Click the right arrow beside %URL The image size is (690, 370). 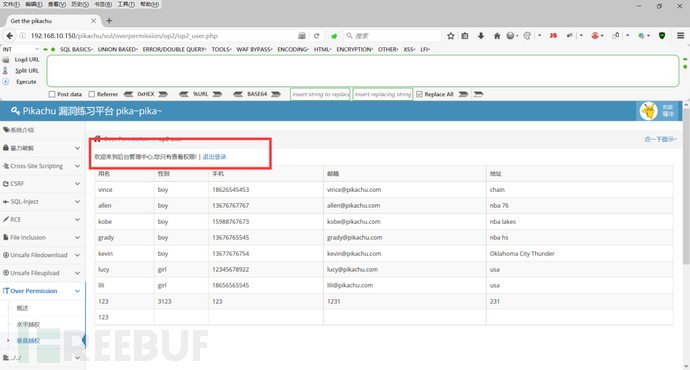pyautogui.click(x=217, y=94)
